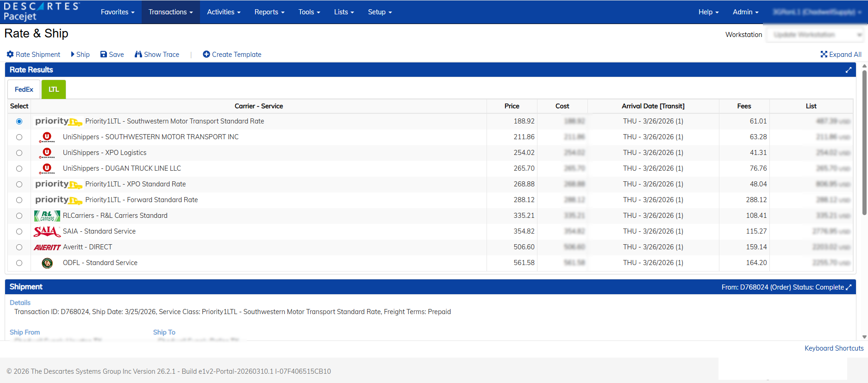868x383 pixels.
Task: Open the Activities dropdown menu
Action: click(224, 12)
